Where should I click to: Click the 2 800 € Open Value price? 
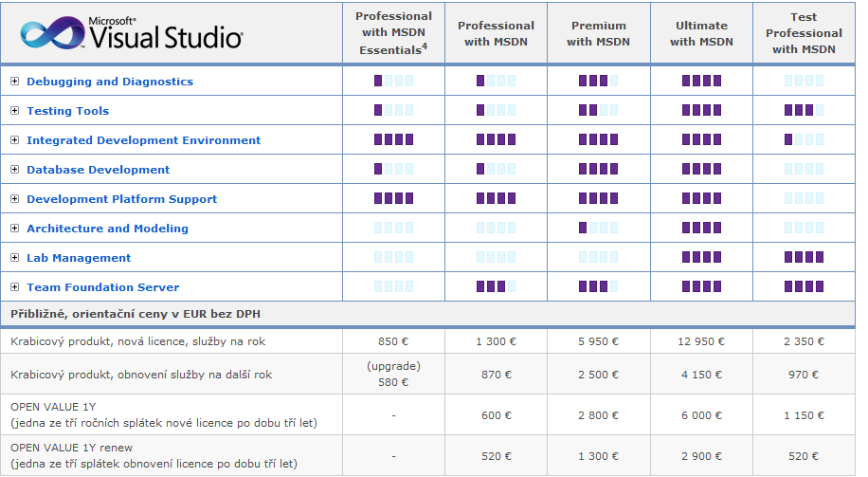coord(599,415)
